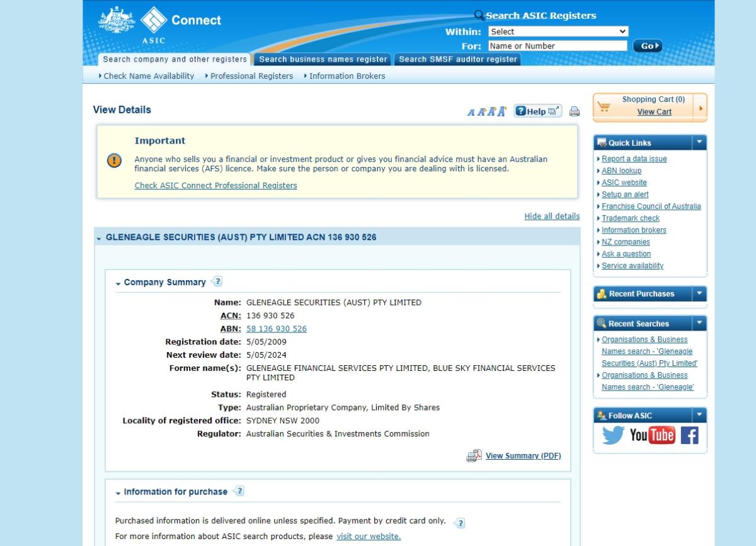Click the printer icon beside Help
This screenshot has height=546, width=756.
[574, 111]
